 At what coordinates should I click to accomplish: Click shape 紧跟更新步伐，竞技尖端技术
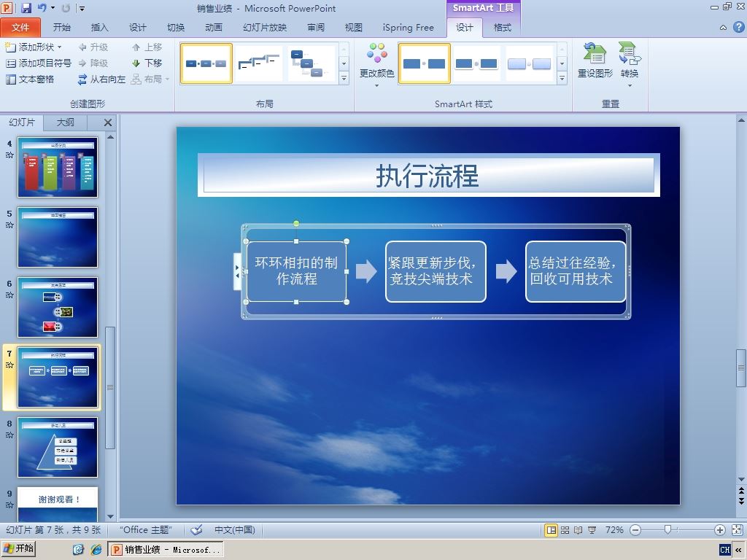click(x=436, y=271)
